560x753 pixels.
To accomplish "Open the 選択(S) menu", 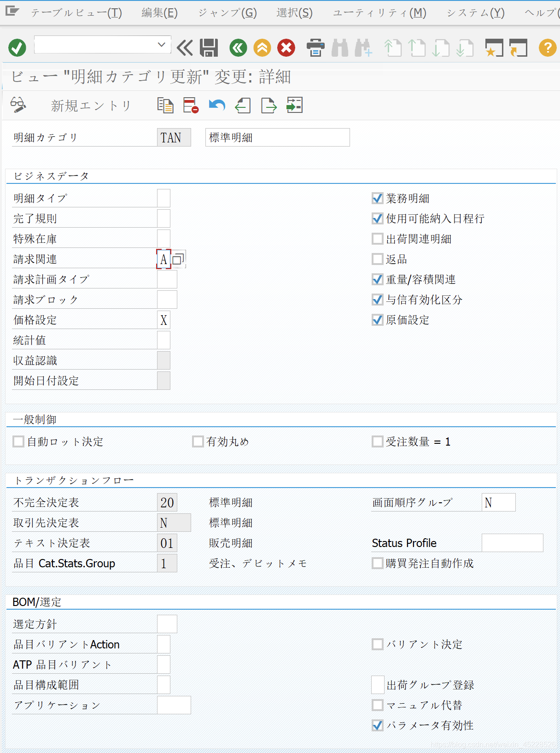I will click(294, 12).
